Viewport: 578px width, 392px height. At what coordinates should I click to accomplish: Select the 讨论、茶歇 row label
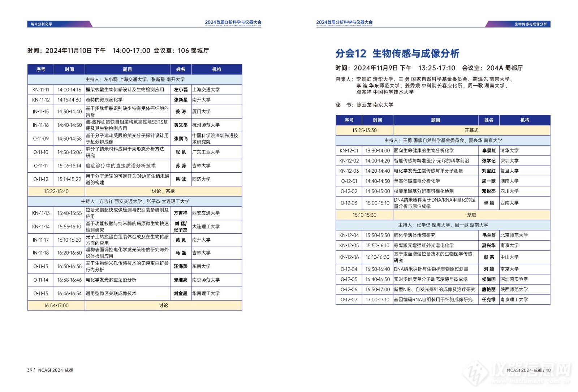[163, 191]
